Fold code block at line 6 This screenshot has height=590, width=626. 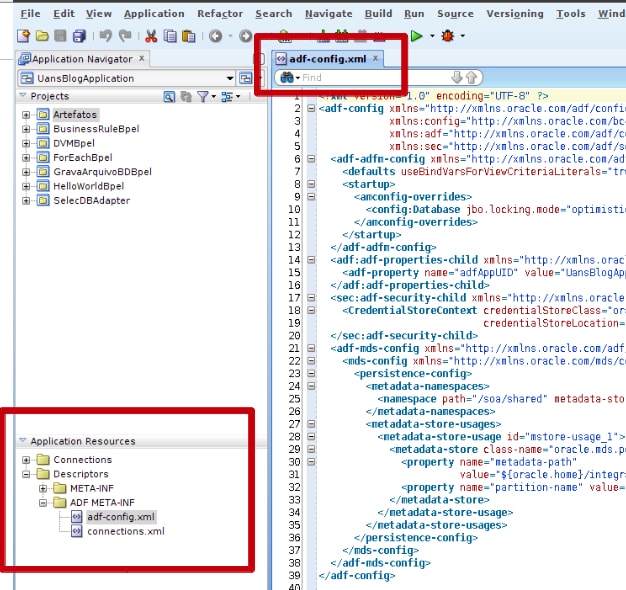[311, 159]
